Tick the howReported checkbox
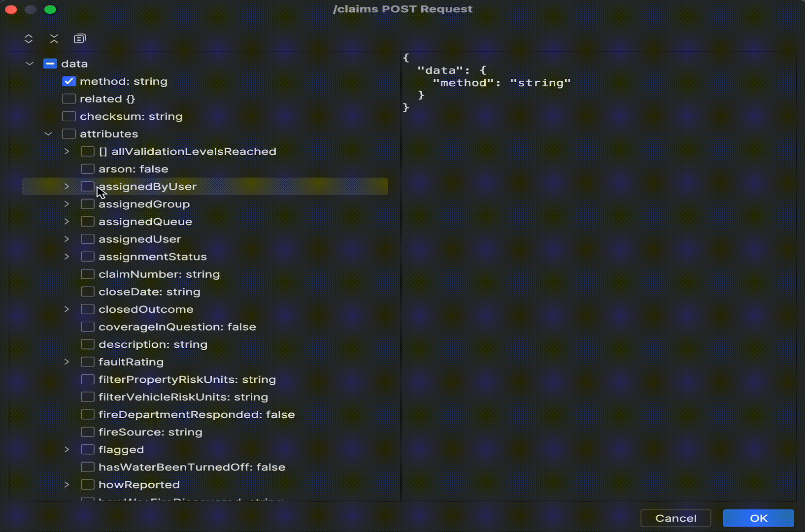805x532 pixels. point(88,485)
